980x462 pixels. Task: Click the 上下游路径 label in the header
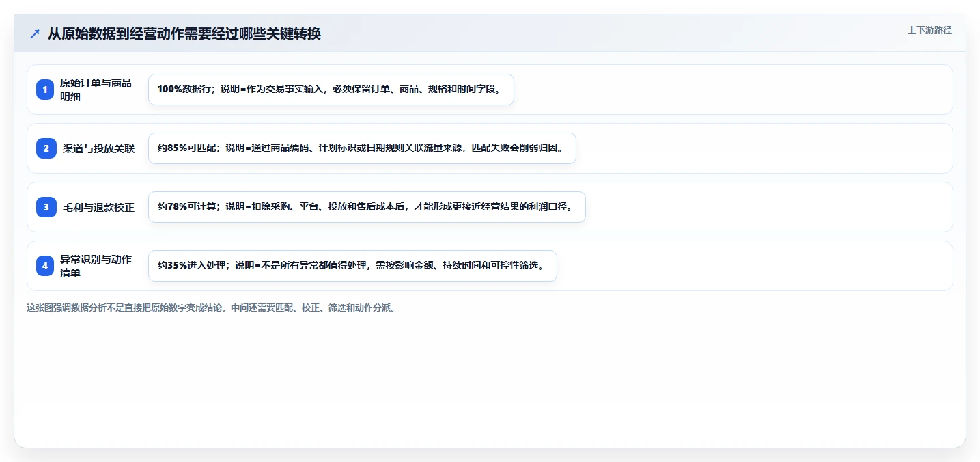pos(929,30)
